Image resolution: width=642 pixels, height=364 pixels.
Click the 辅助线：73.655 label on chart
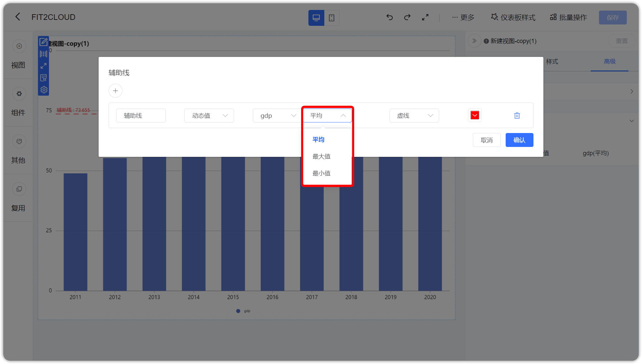[73, 110]
